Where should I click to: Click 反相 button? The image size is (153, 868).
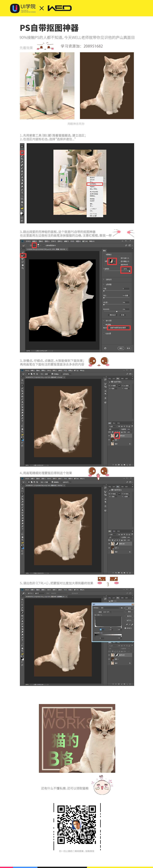click(x=123, y=315)
